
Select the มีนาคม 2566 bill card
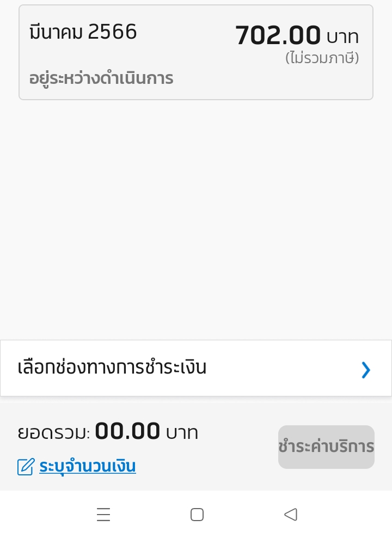tap(196, 52)
